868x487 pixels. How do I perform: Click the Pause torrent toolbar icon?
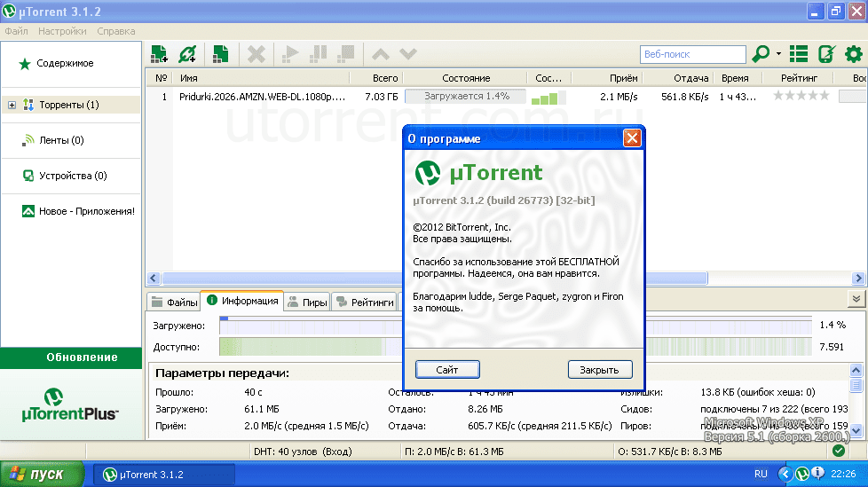318,54
